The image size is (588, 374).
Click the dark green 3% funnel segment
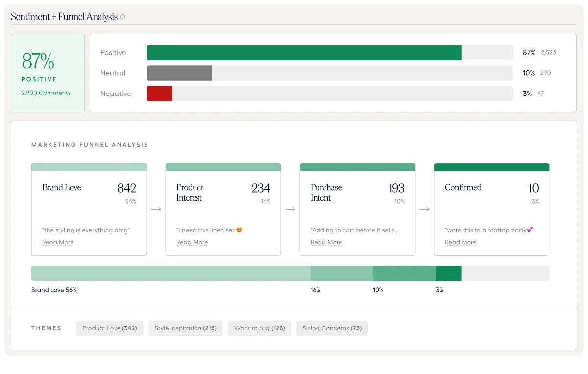pos(448,274)
